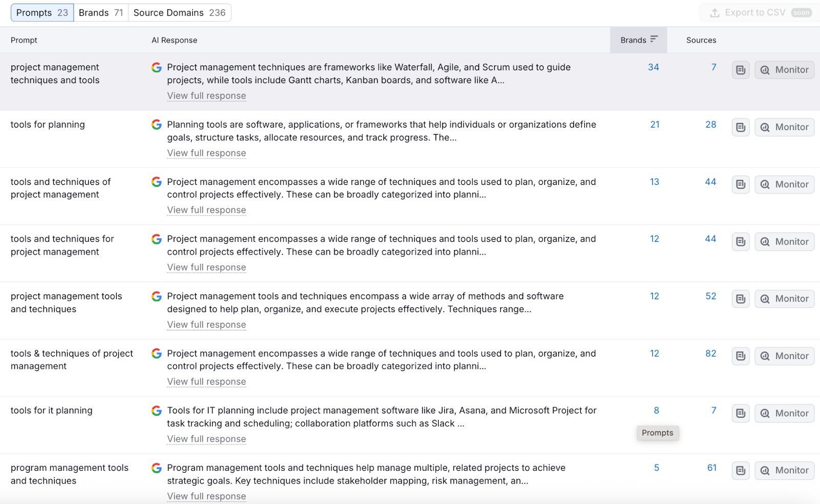Screen dimensions: 820x504
Task: Select the Prompts tab
Action: [42, 12]
